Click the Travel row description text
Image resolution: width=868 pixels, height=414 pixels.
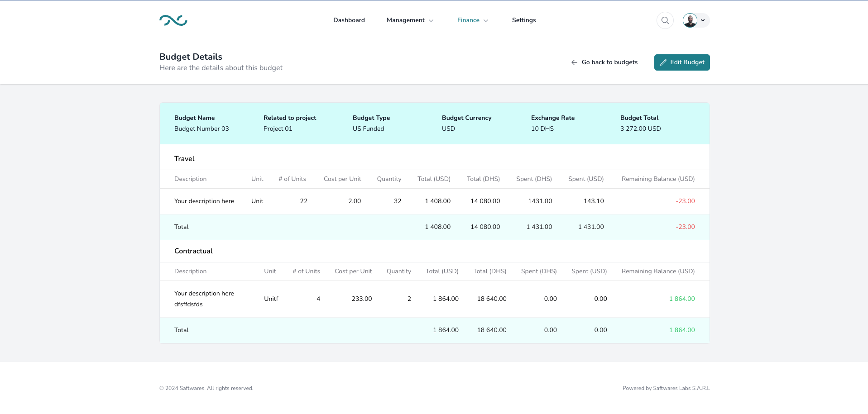point(204,201)
